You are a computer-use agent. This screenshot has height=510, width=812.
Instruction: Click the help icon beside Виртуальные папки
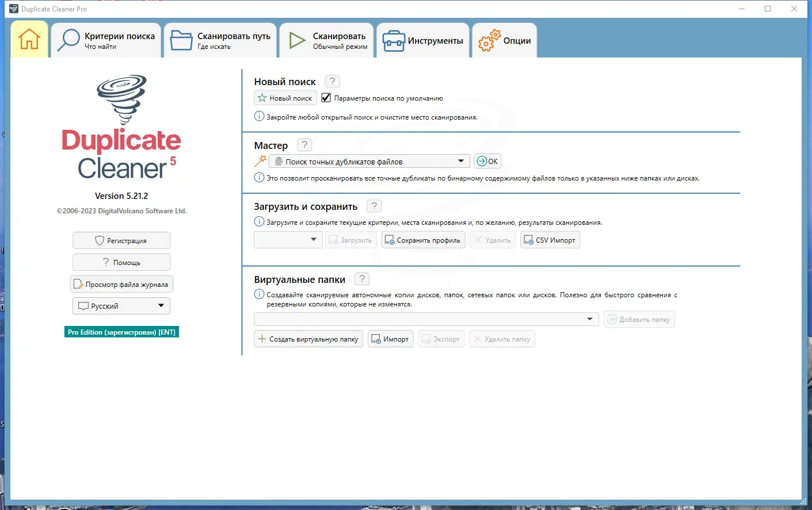(x=362, y=279)
